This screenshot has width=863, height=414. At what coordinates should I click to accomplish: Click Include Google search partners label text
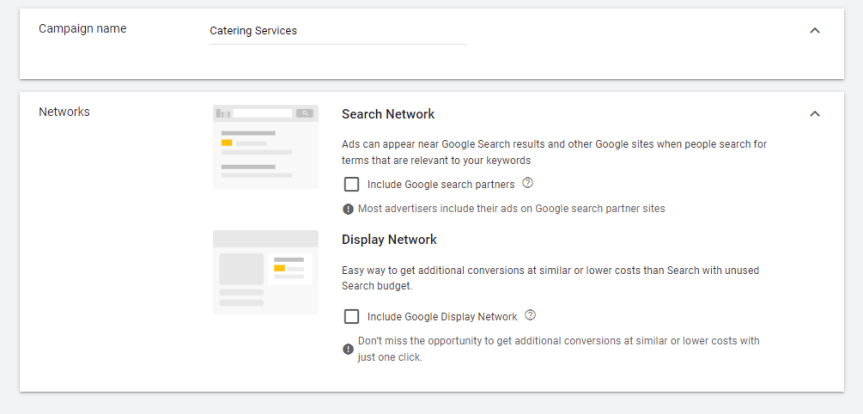click(x=441, y=184)
